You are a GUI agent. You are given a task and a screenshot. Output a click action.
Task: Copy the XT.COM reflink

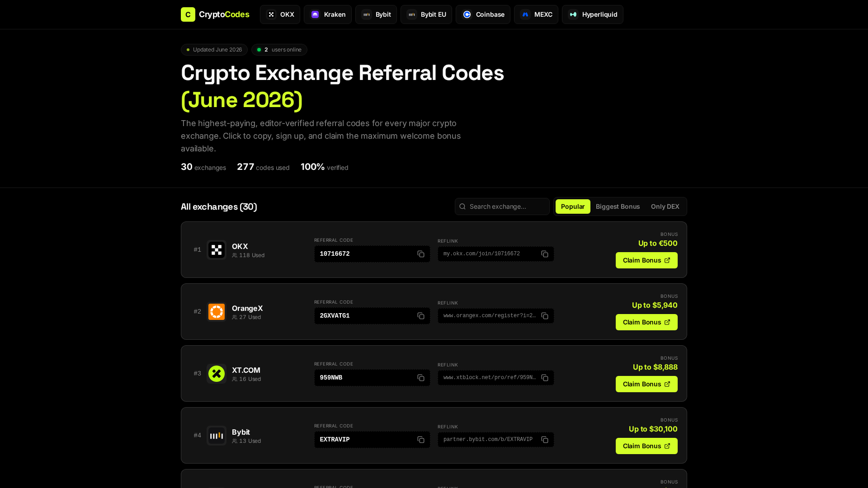(545, 378)
